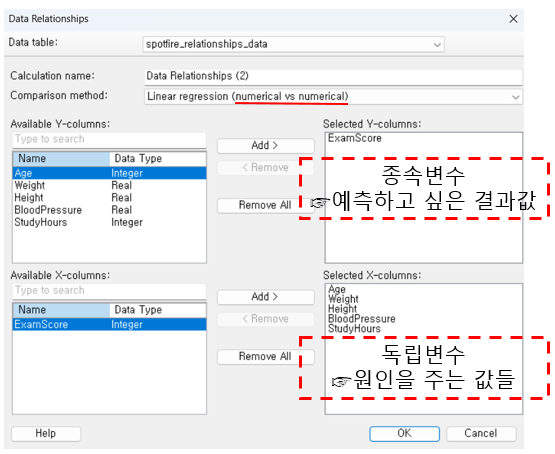
Task: Select Age in Selected X-columns
Action: 337,289
